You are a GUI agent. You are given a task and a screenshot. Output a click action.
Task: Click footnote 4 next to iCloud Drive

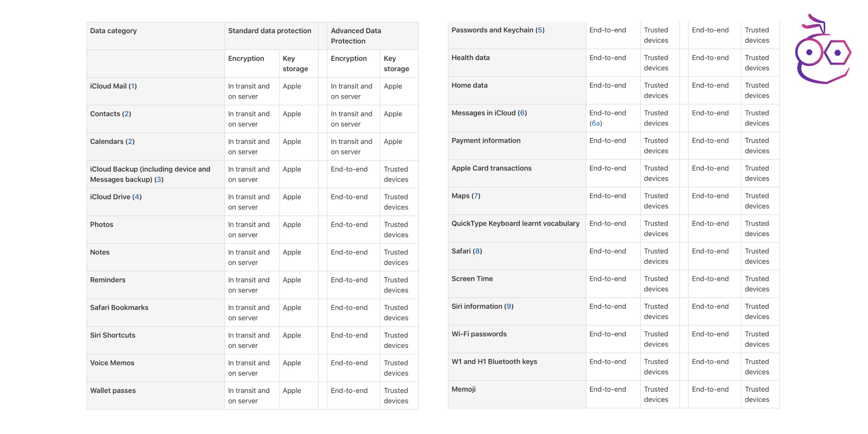pos(137,197)
